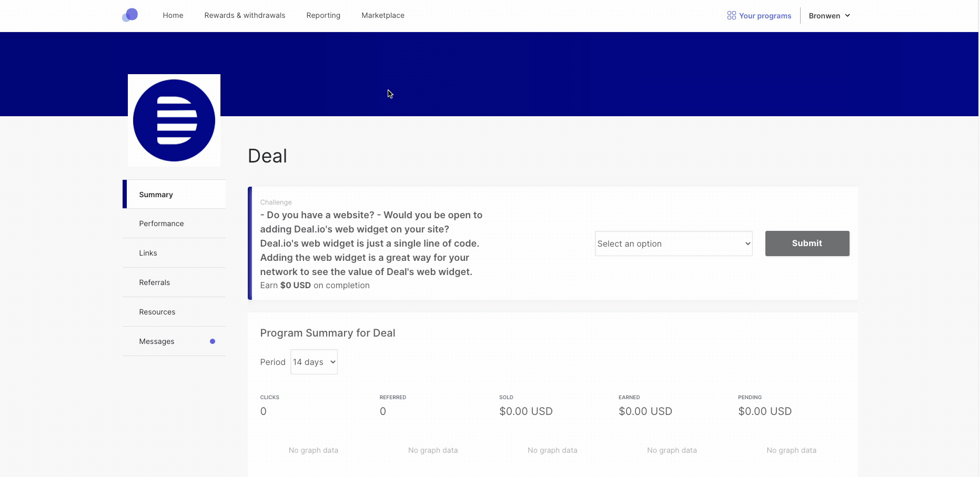The image size is (980, 477).
Task: Select the Referrals sidebar tab
Action: 174,282
